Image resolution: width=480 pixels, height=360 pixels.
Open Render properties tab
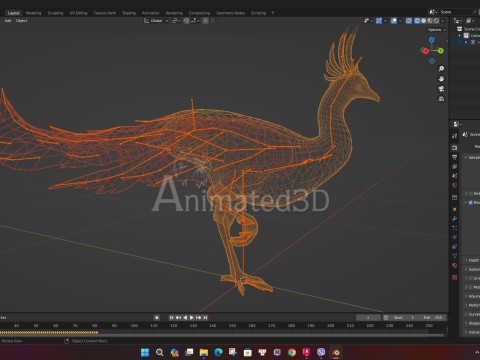[455, 147]
